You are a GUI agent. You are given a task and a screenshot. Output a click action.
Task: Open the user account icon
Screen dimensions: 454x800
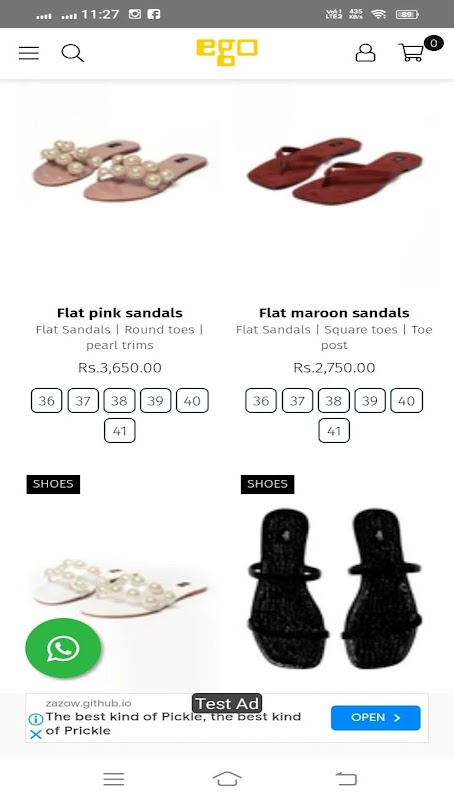[x=365, y=53]
